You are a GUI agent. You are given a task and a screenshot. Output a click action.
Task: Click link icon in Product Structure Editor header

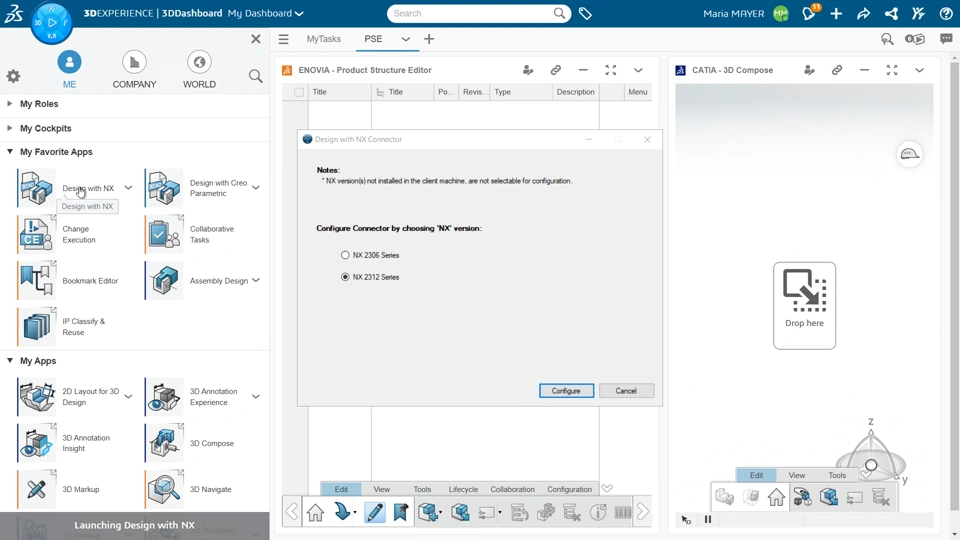point(555,70)
